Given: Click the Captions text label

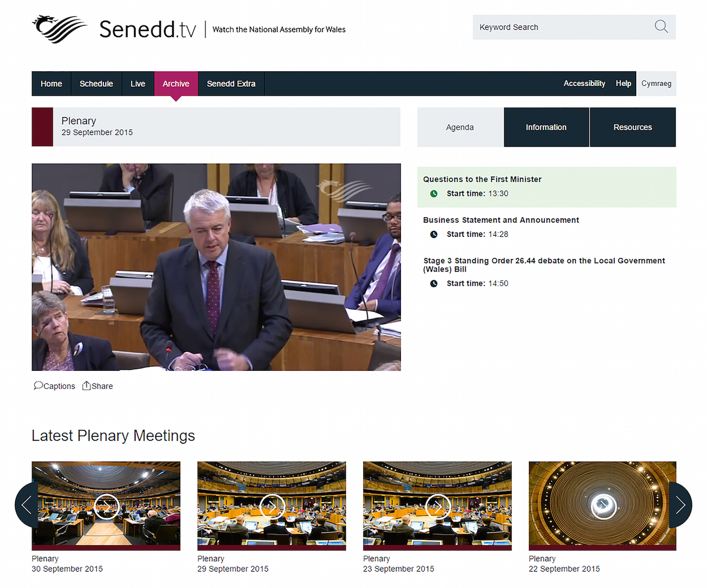Looking at the screenshot, I should [x=59, y=386].
